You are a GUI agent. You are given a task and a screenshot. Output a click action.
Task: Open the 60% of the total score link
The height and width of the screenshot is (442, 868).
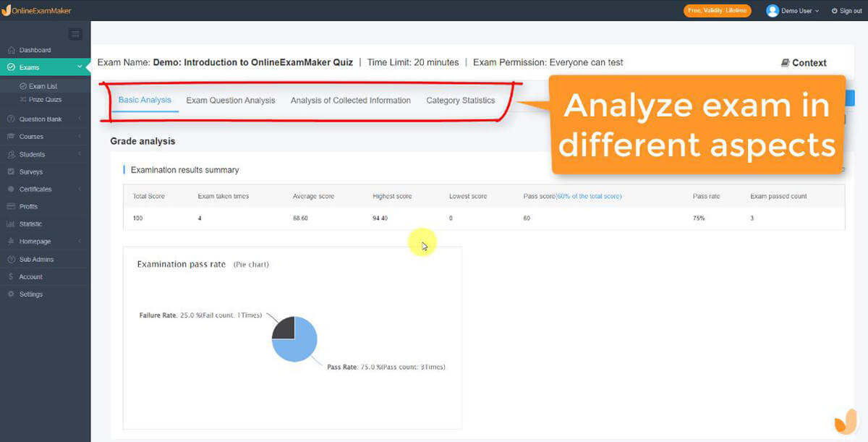[588, 196]
